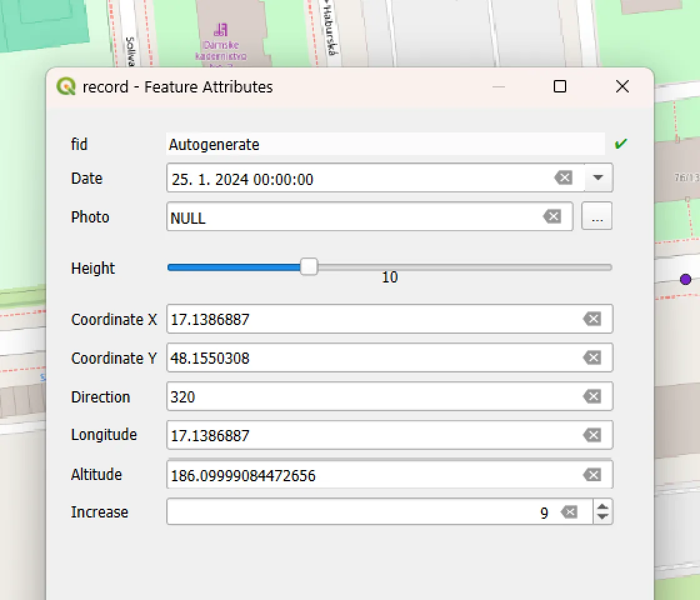Viewport: 700px width, 600px height.
Task: Clear the Increase value
Action: coord(569,511)
